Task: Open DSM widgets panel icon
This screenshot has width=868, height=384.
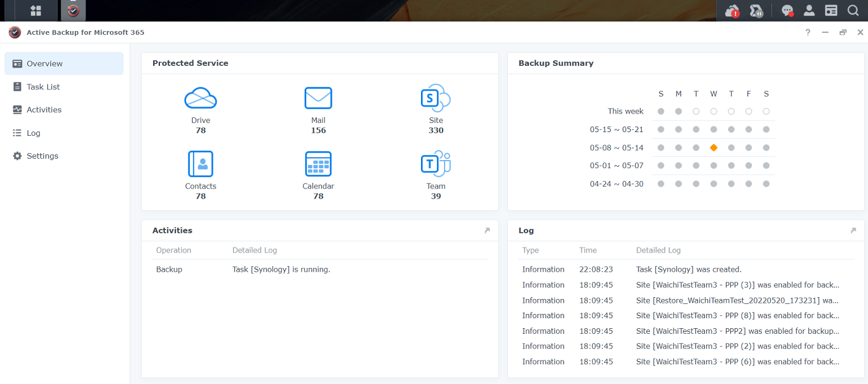Action: point(831,11)
